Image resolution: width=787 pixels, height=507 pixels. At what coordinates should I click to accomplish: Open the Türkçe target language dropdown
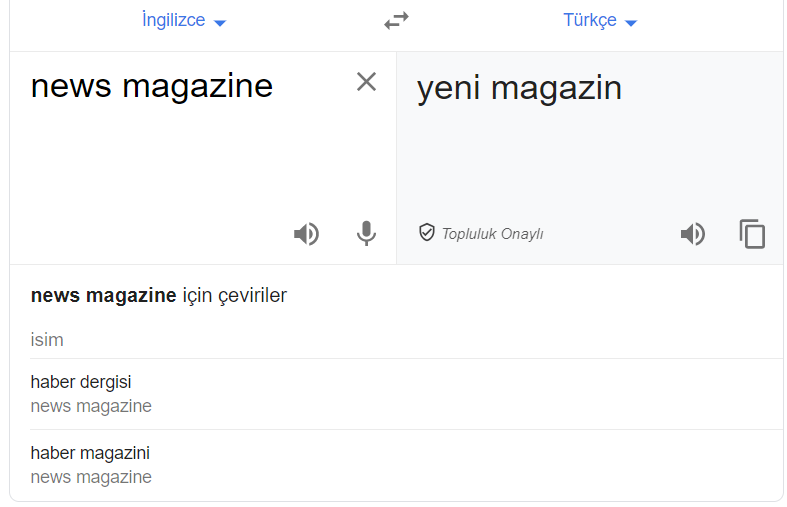[600, 21]
